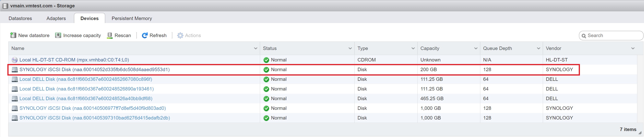Expand the Capacity column menu chevron
The image size is (644, 137).
coord(475,48)
